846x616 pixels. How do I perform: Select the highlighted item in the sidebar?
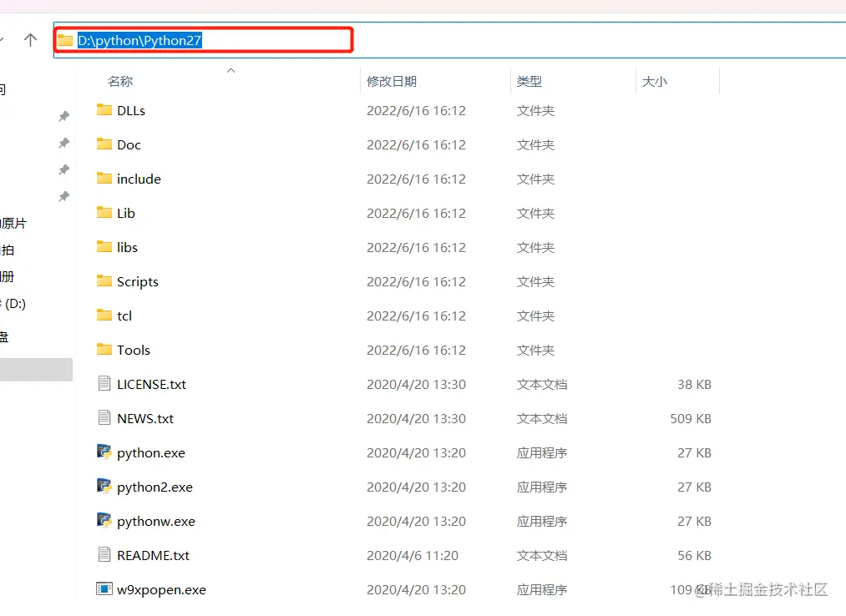36,370
